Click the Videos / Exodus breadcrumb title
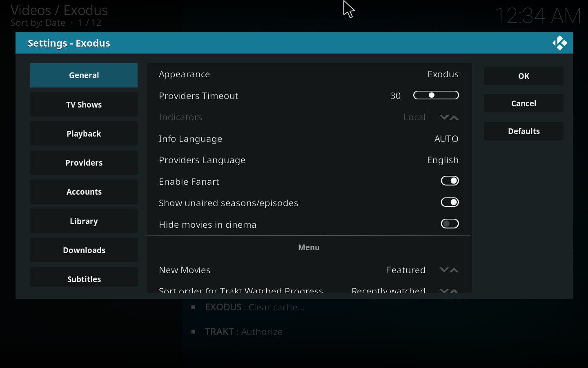The width and height of the screenshot is (588, 368). (59, 10)
